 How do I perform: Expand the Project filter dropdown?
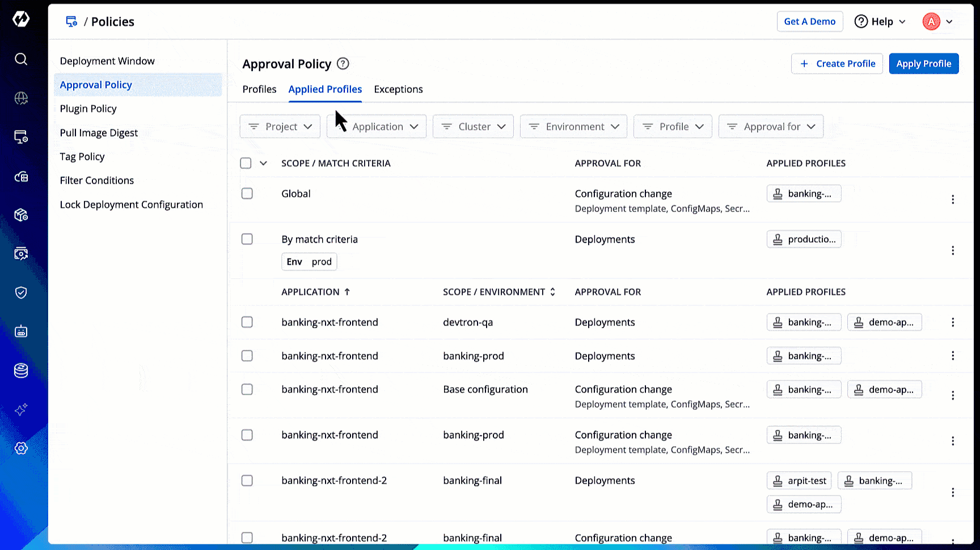tap(280, 126)
